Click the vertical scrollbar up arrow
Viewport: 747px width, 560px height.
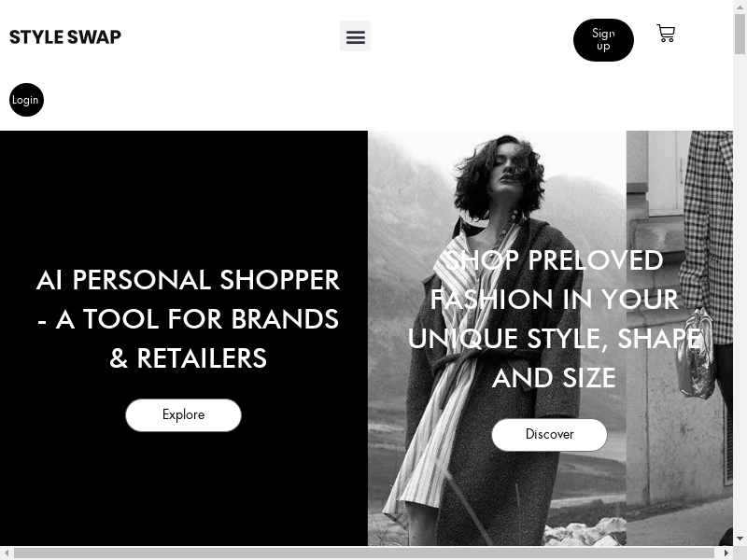tap(740, 7)
